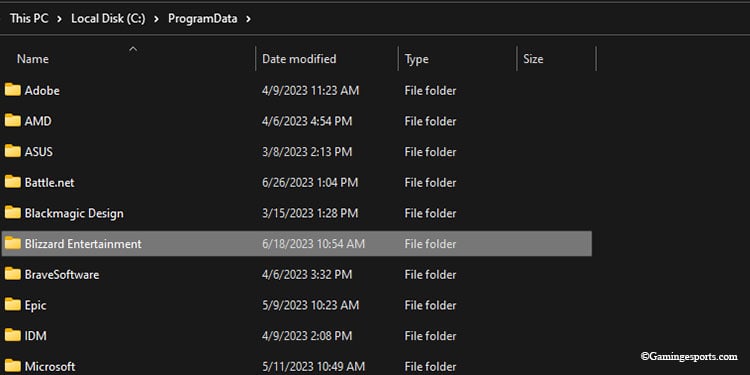Image resolution: width=750 pixels, height=375 pixels.
Task: Click date 4/6/2023 3:32 PM
Action: [307, 274]
